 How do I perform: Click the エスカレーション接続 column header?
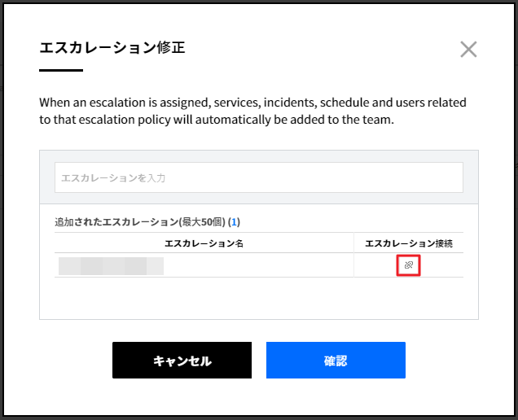[x=408, y=243]
